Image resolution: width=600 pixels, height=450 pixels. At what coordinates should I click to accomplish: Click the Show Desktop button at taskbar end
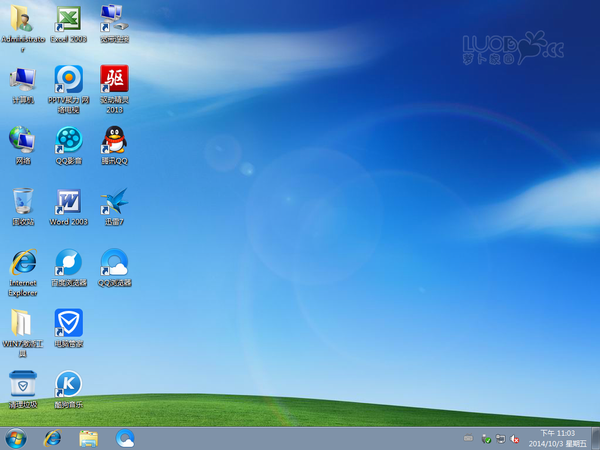(x=595, y=439)
